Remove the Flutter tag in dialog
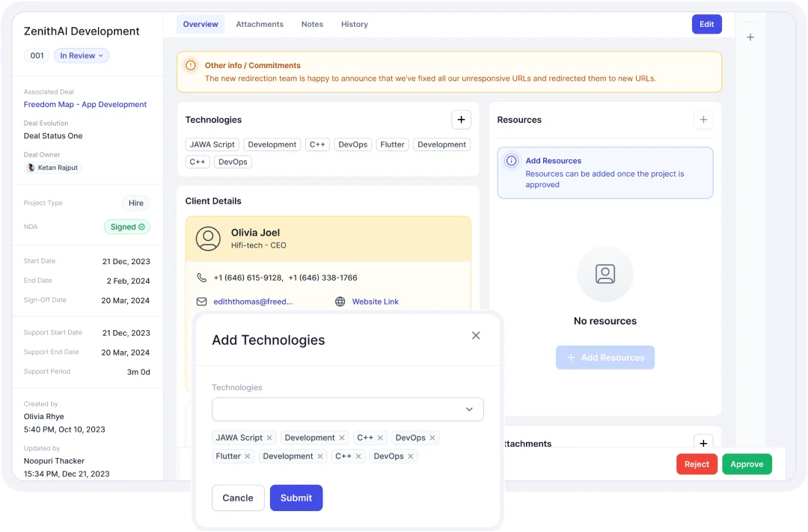Image resolution: width=808 pixels, height=532 pixels. [248, 456]
